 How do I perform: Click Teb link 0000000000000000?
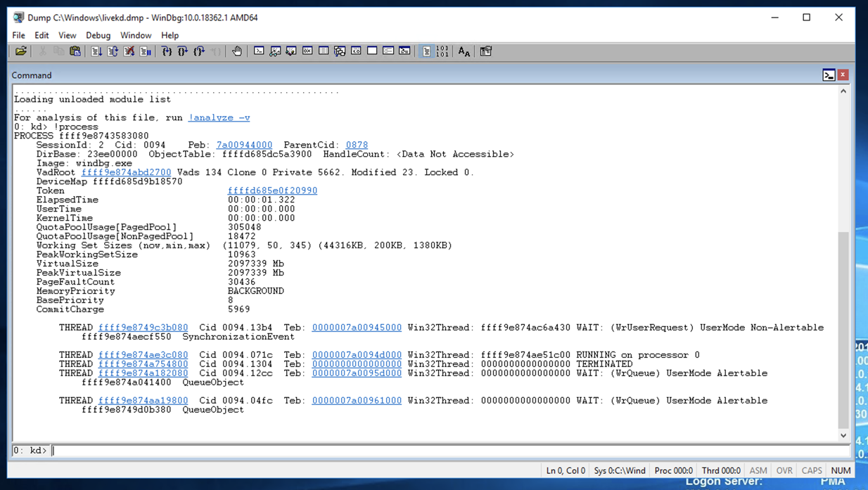pos(357,364)
